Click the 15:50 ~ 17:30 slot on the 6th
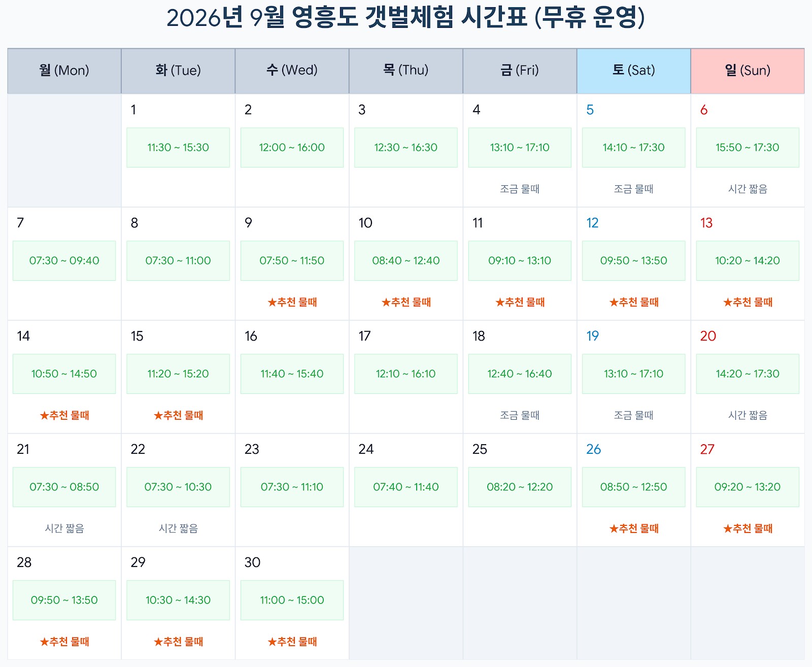 pos(748,148)
